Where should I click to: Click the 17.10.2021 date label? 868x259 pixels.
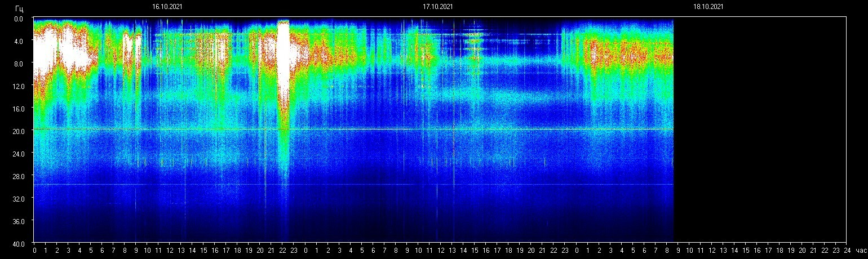point(438,7)
